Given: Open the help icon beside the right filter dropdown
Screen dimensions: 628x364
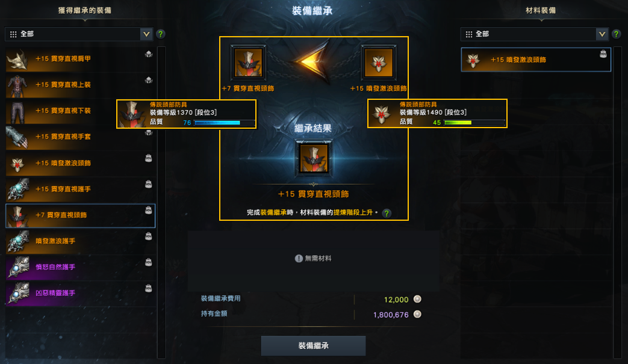Looking at the screenshot, I should coord(617,34).
